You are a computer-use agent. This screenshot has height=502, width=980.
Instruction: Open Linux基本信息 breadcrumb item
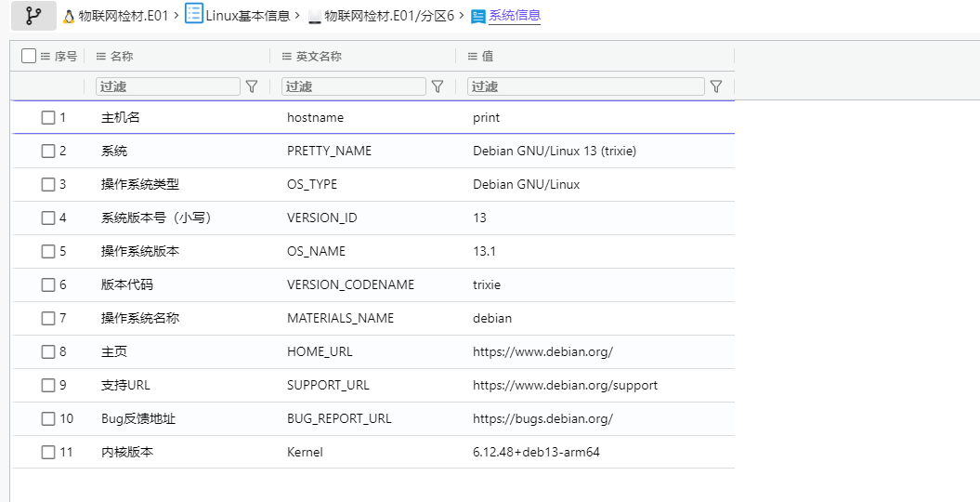tap(248, 17)
